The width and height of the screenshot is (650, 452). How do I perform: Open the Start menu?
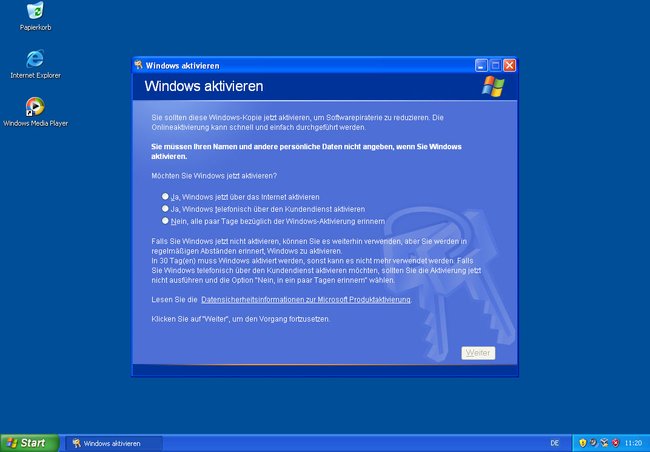click(x=29, y=443)
